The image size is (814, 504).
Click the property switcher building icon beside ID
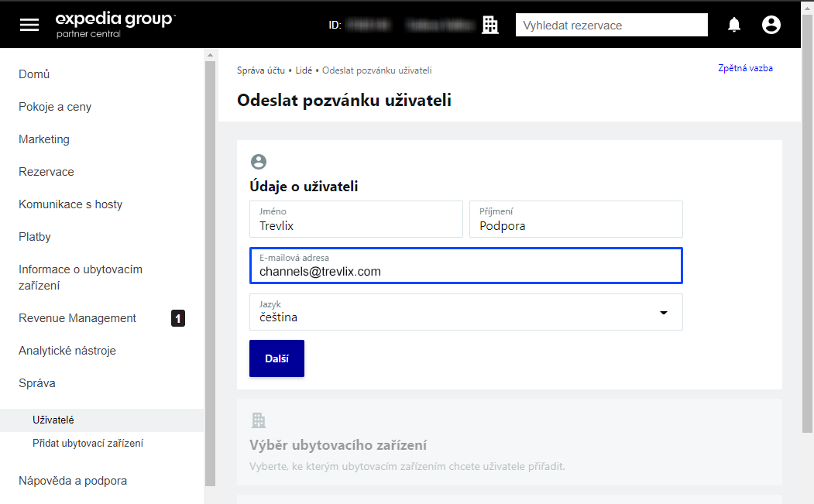489,24
